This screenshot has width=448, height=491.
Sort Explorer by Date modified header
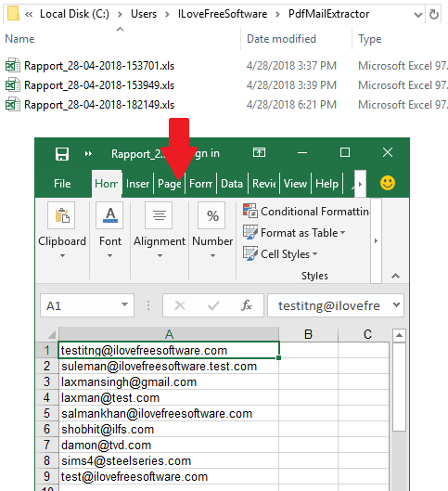tap(281, 39)
